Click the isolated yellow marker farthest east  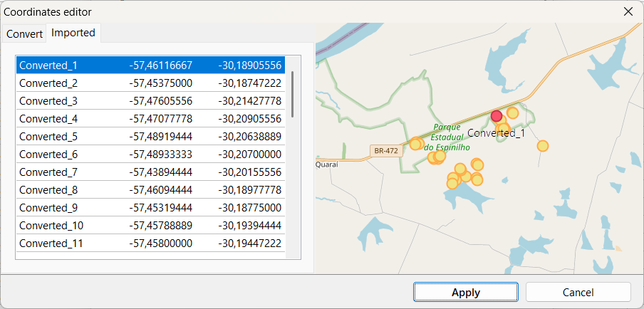click(x=543, y=146)
